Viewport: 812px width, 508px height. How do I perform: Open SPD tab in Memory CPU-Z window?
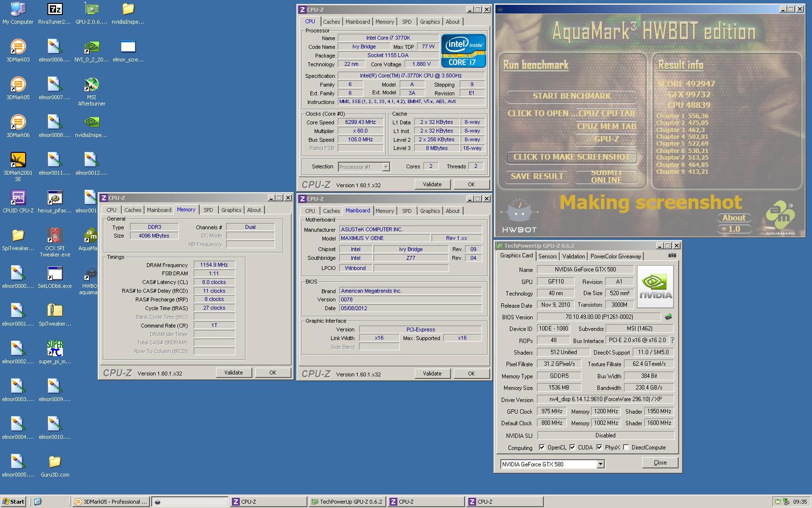[208, 210]
